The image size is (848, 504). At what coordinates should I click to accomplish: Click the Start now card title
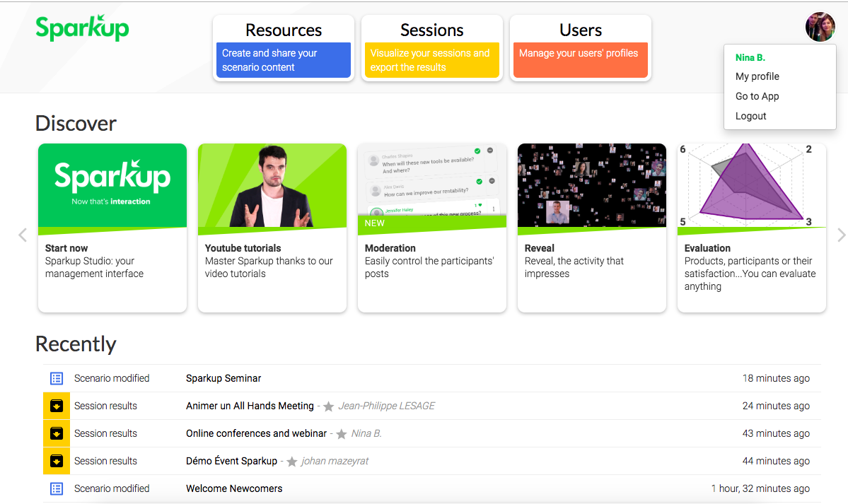pyautogui.click(x=66, y=248)
